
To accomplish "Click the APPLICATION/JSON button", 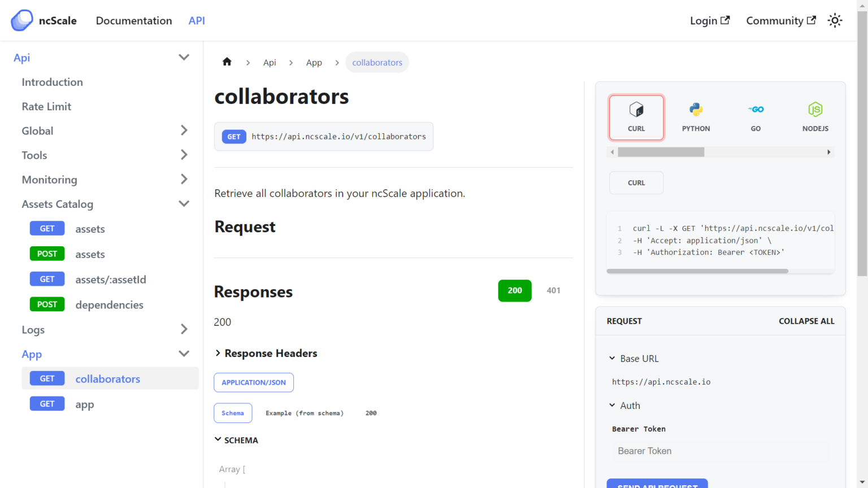I will (x=254, y=382).
